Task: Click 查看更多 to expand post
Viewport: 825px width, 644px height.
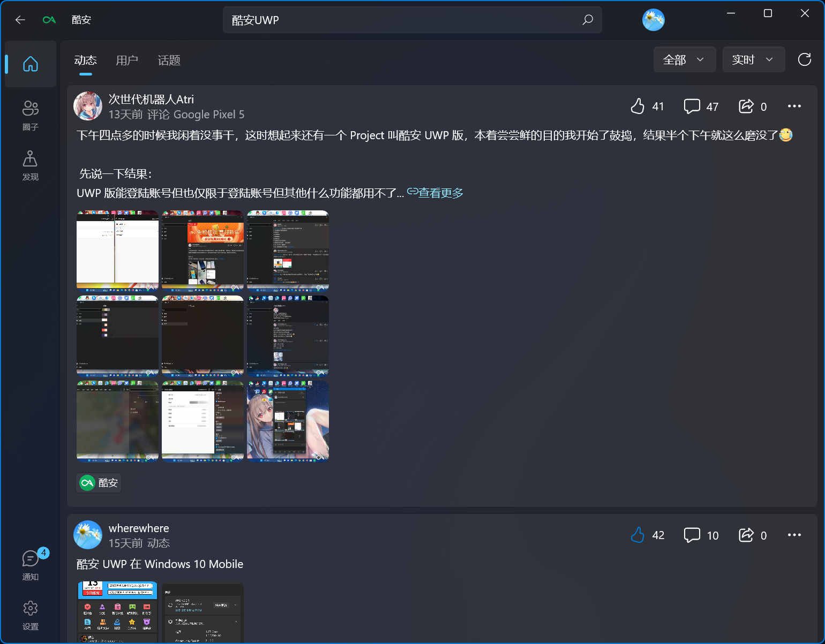Action: pos(436,193)
